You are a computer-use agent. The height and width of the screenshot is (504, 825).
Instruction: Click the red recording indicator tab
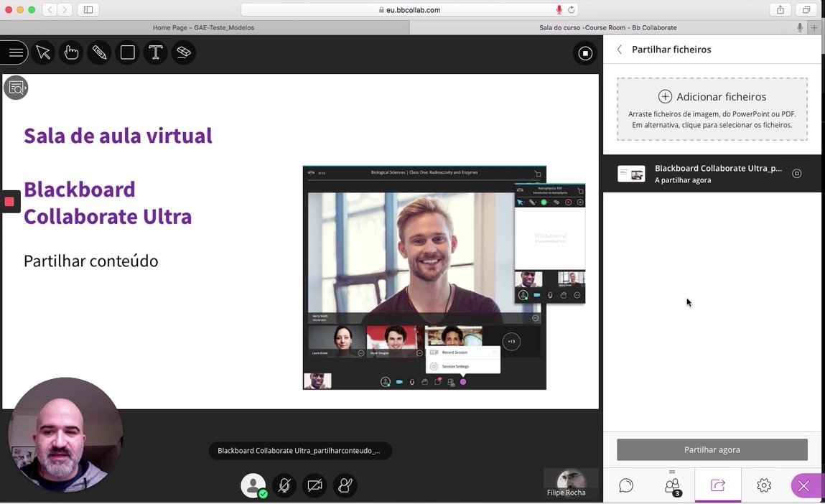[9, 202]
